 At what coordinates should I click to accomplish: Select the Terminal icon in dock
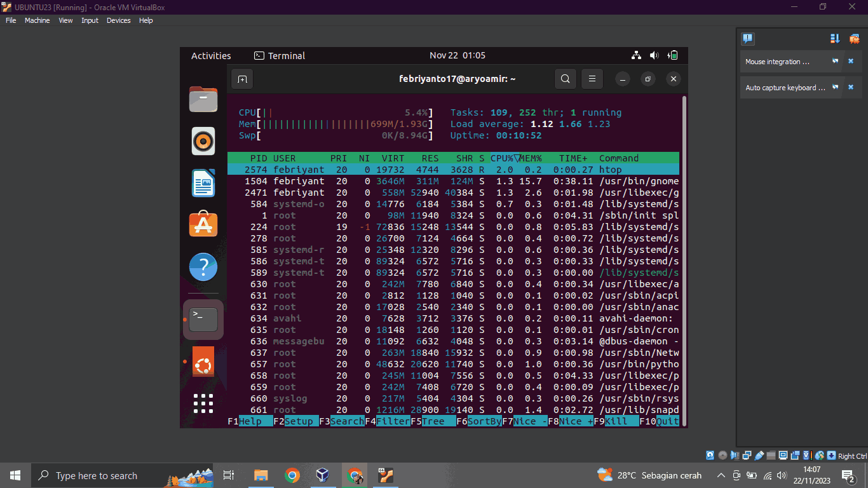pos(203,320)
